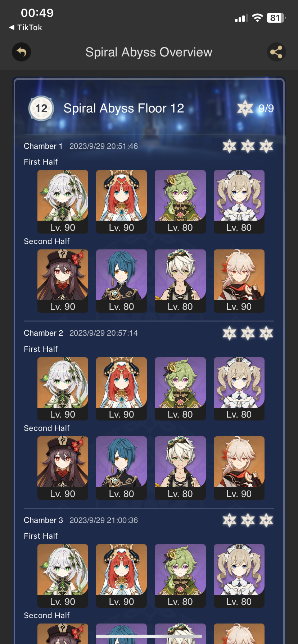Select Hu Tao portrait in Chamber 1 Second Half
The width and height of the screenshot is (298, 644).
63,281
